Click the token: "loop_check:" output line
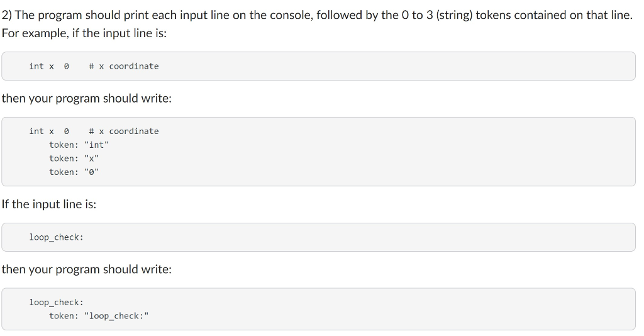Image resolution: width=644 pixels, height=336 pixels. coord(99,316)
